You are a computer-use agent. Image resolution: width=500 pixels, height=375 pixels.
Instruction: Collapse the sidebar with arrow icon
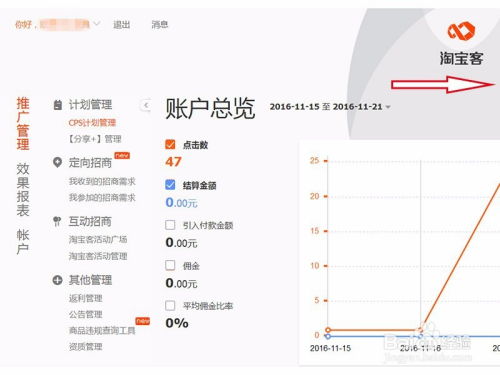tap(146, 106)
